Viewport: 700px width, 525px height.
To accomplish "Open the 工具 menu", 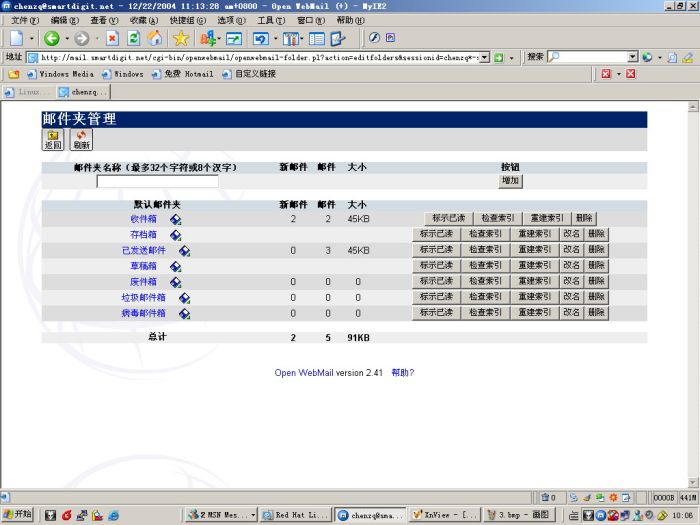I will click(x=271, y=20).
